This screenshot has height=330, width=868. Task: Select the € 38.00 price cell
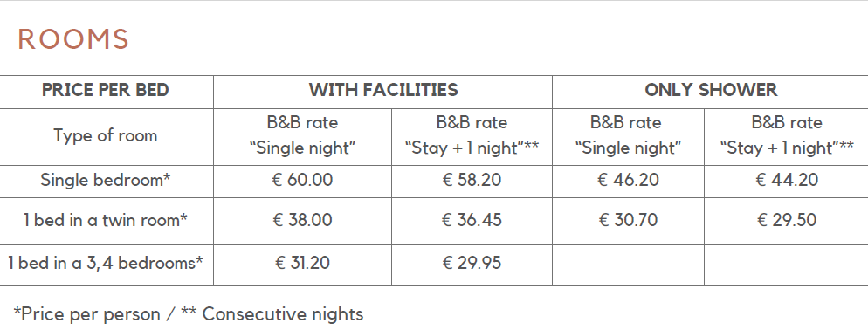coord(302,220)
